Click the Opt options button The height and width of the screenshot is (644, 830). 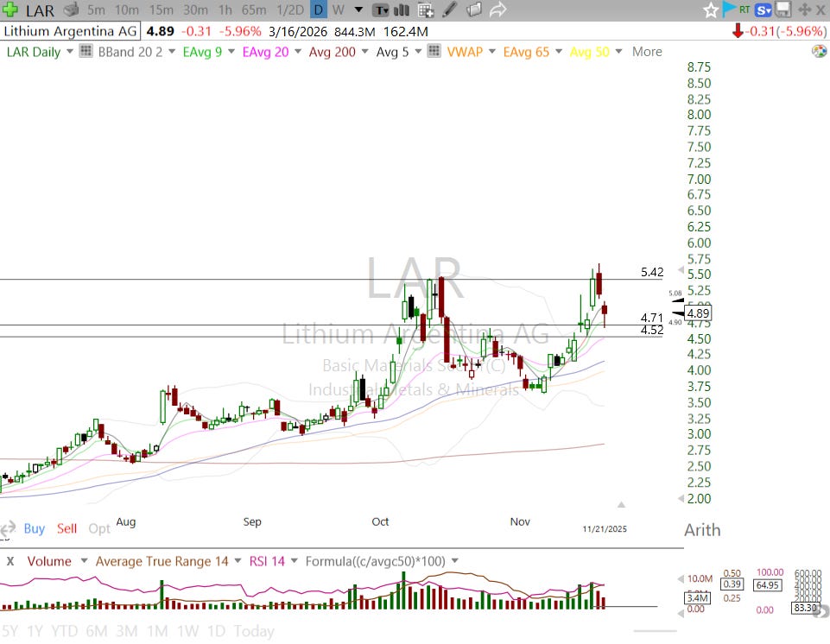99,528
